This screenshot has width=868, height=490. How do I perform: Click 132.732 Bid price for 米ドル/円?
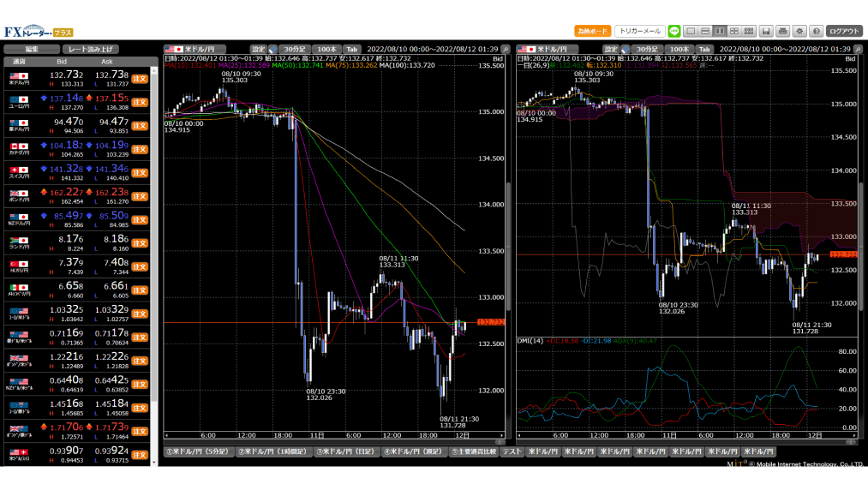tap(67, 75)
